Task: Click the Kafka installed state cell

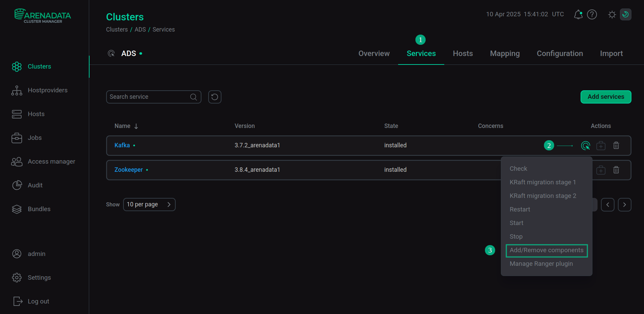Action: tap(395, 145)
